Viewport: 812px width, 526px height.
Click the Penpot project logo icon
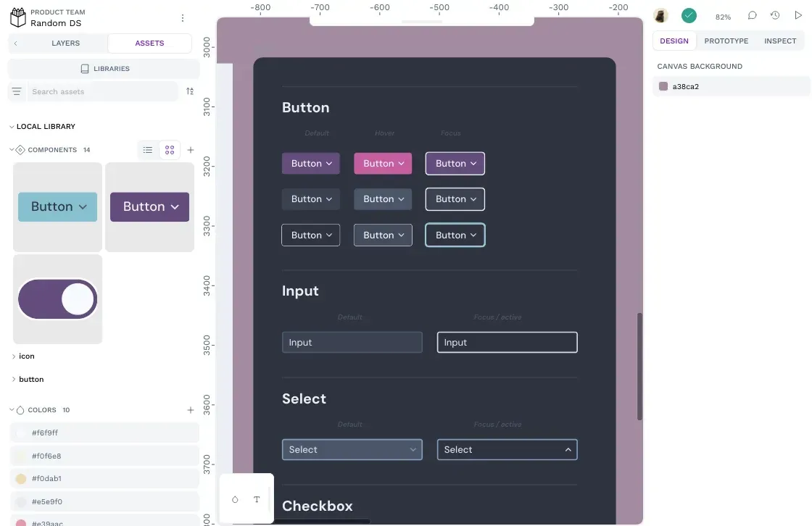[x=18, y=17]
